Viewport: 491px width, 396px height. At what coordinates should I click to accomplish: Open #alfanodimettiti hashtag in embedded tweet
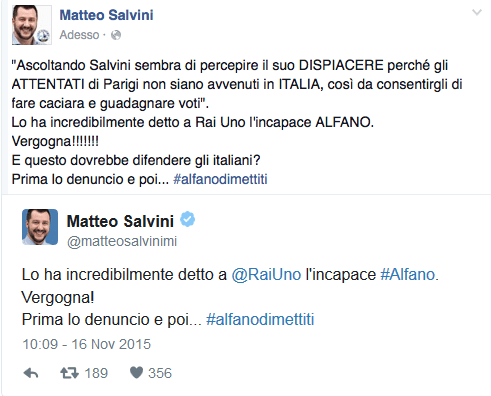pos(260,319)
